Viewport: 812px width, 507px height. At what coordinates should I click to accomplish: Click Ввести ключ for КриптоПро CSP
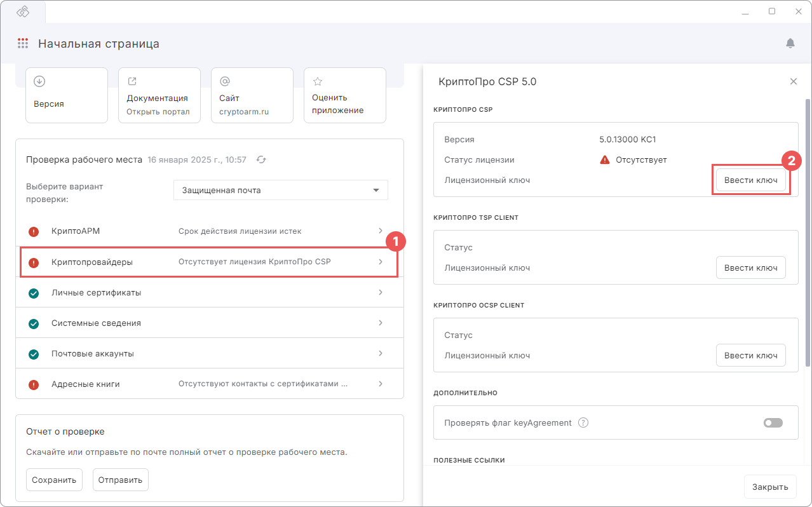[751, 180]
